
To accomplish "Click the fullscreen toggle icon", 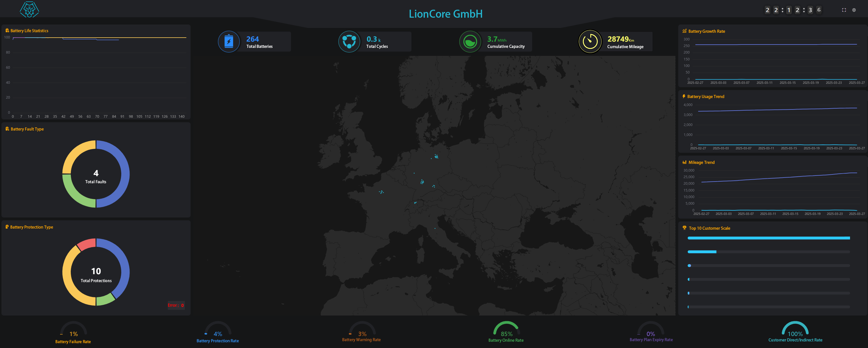I will [x=844, y=10].
